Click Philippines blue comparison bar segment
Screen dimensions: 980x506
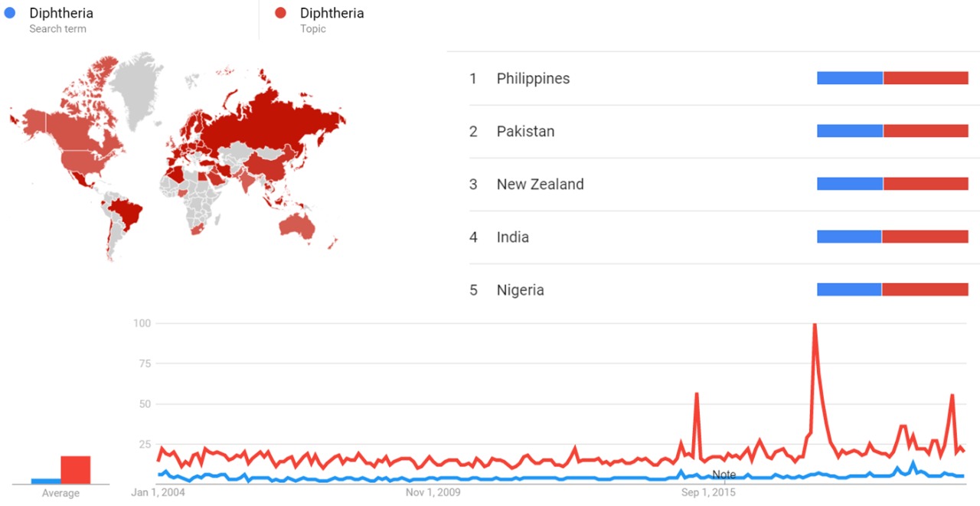click(850, 78)
